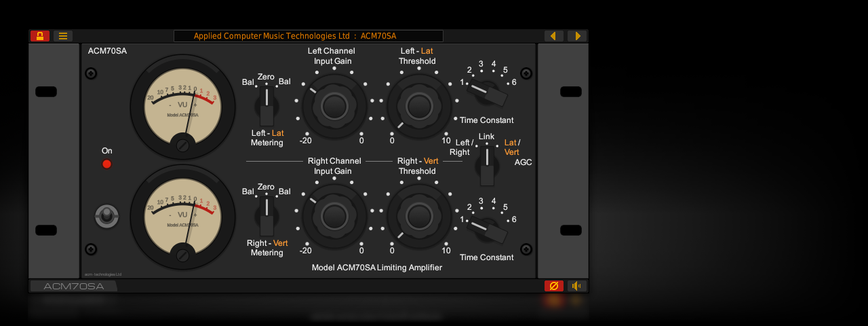Flip the On power toggle switch
Screen dimensions: 868x326
106,217
